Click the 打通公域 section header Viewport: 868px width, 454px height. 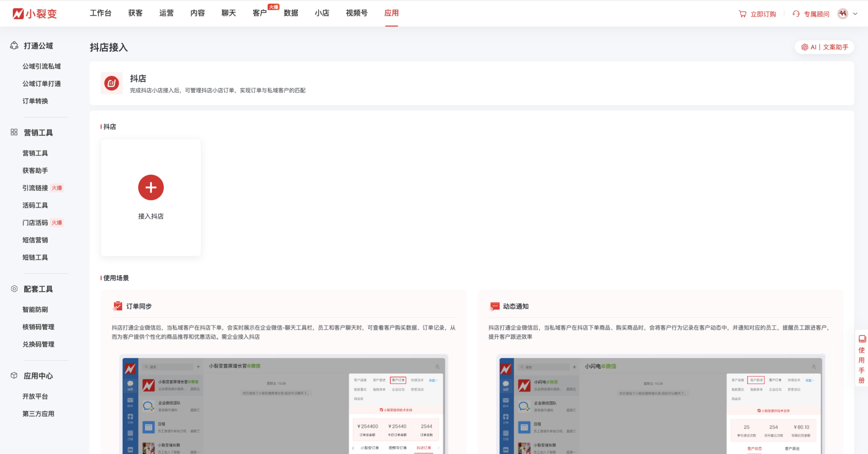38,46
